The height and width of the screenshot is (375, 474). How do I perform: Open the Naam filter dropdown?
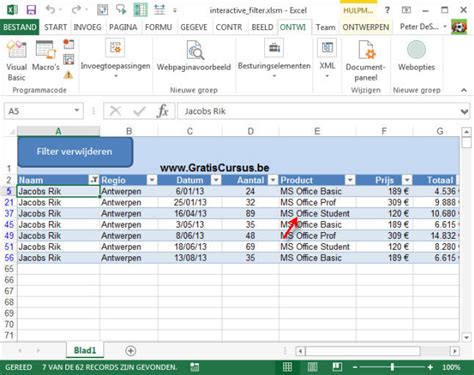coord(94,180)
